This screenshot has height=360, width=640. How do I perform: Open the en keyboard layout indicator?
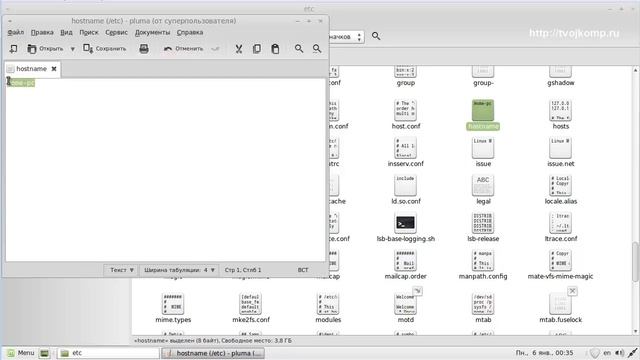[x=607, y=353]
